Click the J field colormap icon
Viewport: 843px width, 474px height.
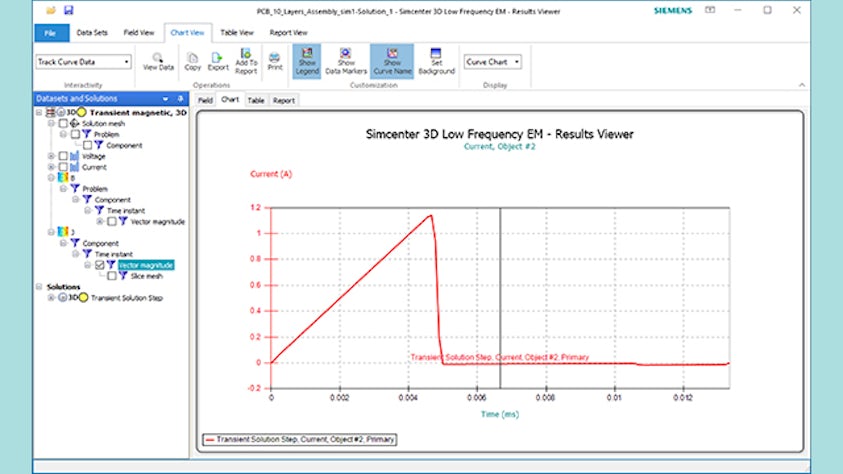[x=63, y=232]
